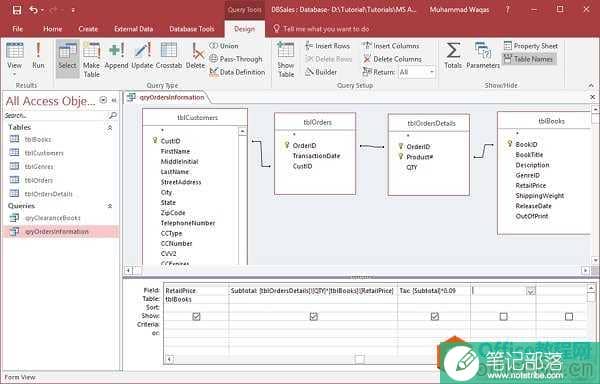Toggle Show checkbox for Subtotal column
The height and width of the screenshot is (384, 600).
point(313,316)
